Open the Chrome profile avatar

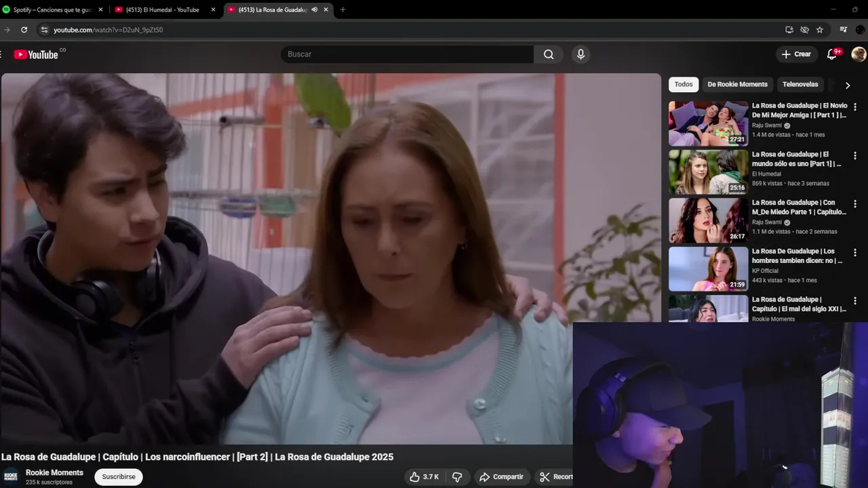click(x=861, y=30)
